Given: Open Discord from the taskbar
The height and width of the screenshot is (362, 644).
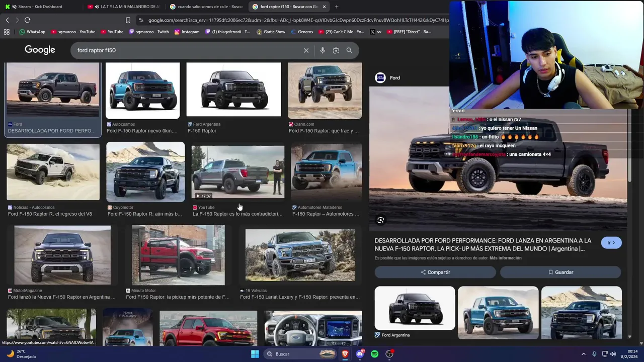Looking at the screenshot, I should point(360,354).
